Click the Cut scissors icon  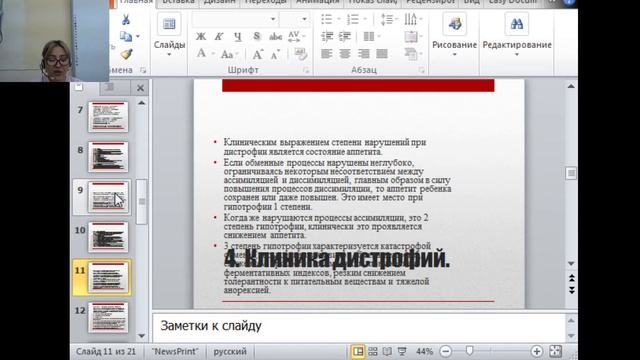(x=126, y=20)
